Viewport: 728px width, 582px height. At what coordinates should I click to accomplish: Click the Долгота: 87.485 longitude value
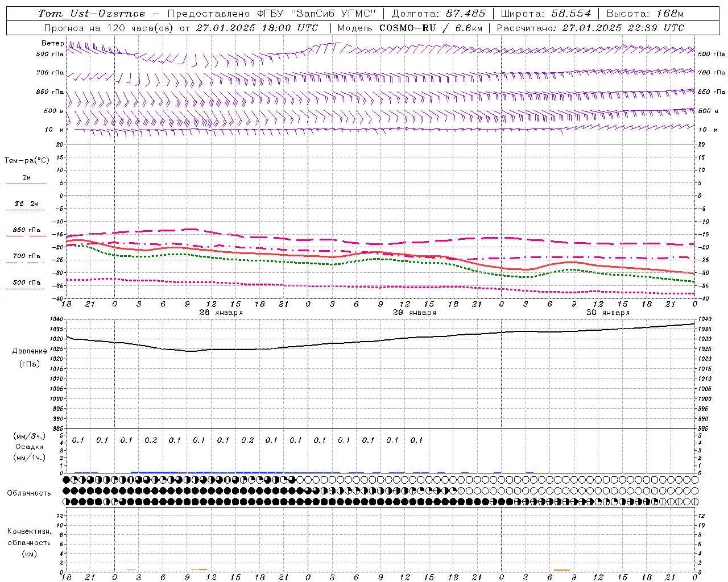[x=439, y=14]
